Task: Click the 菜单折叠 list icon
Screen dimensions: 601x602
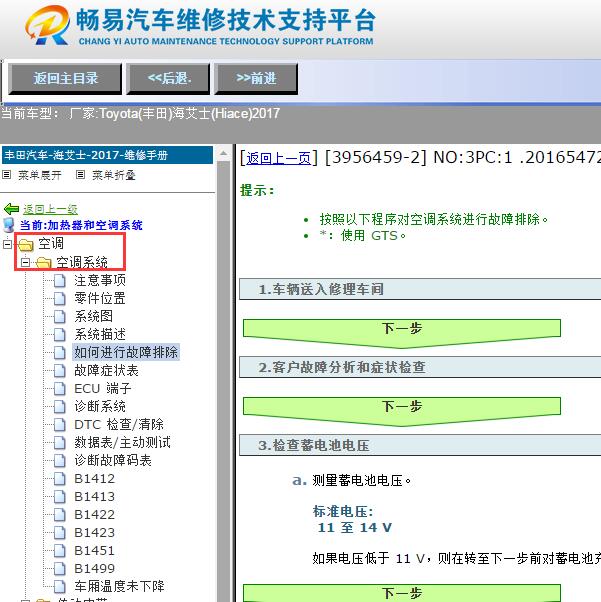Action: tap(80, 175)
